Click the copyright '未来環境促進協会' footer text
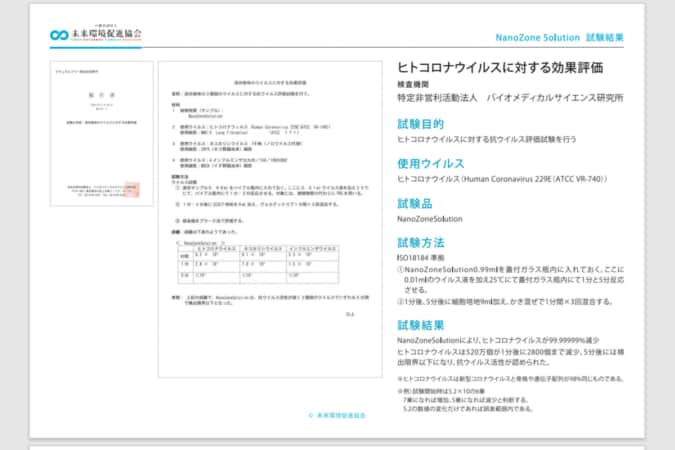The image size is (675, 450). [x=337, y=415]
